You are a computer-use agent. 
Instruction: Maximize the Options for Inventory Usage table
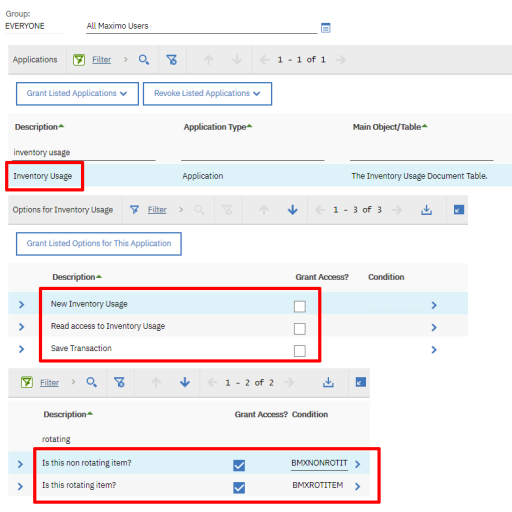tap(459, 210)
